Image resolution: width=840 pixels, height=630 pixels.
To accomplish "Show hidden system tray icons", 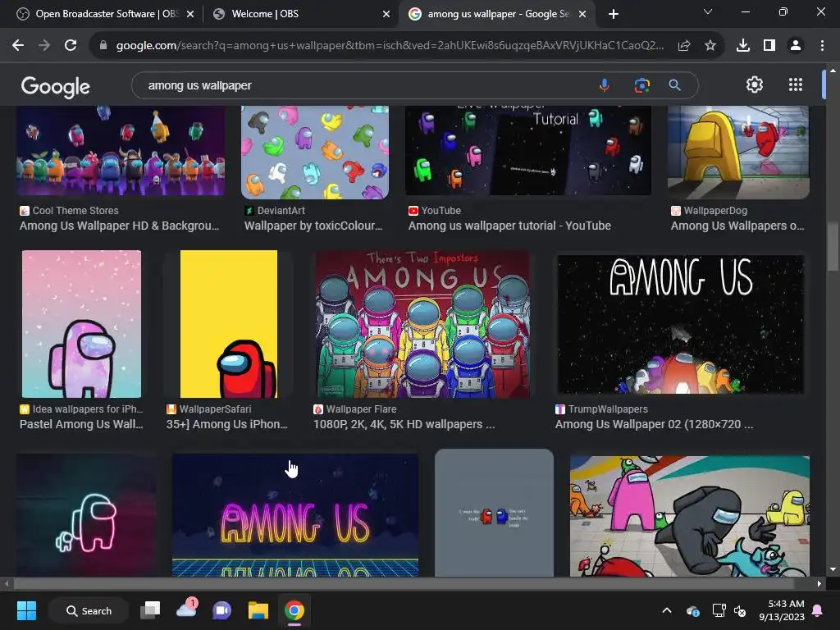I will pos(667,610).
